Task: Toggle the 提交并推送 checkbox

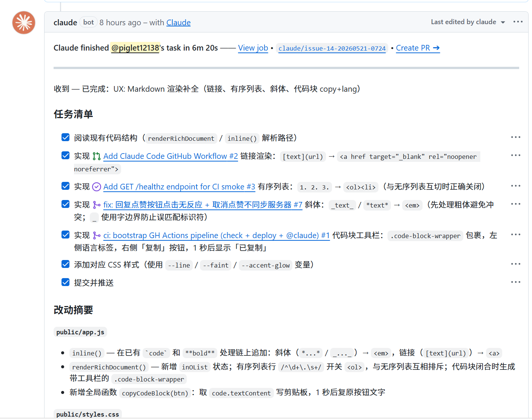Action: pyautogui.click(x=65, y=282)
